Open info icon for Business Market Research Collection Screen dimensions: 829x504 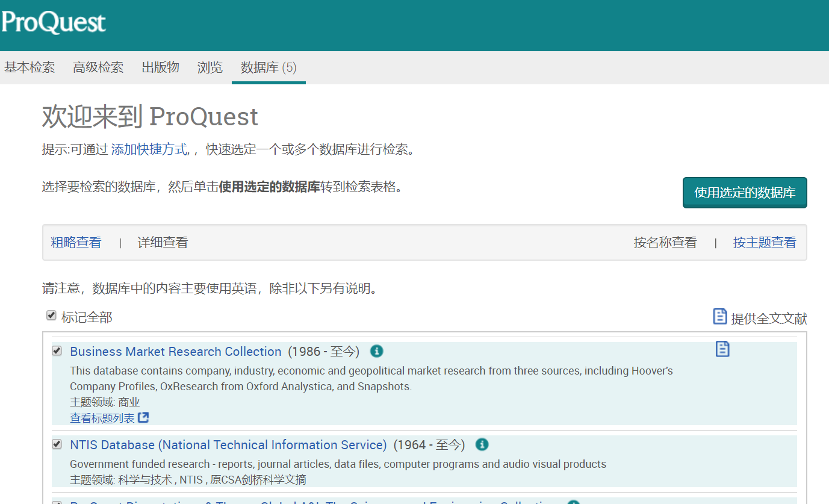coord(377,351)
